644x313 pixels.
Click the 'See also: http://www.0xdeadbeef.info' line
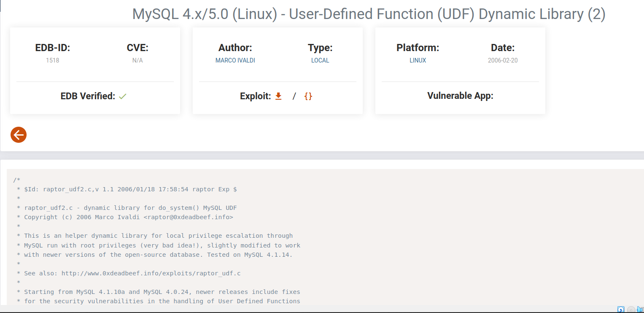coord(129,273)
